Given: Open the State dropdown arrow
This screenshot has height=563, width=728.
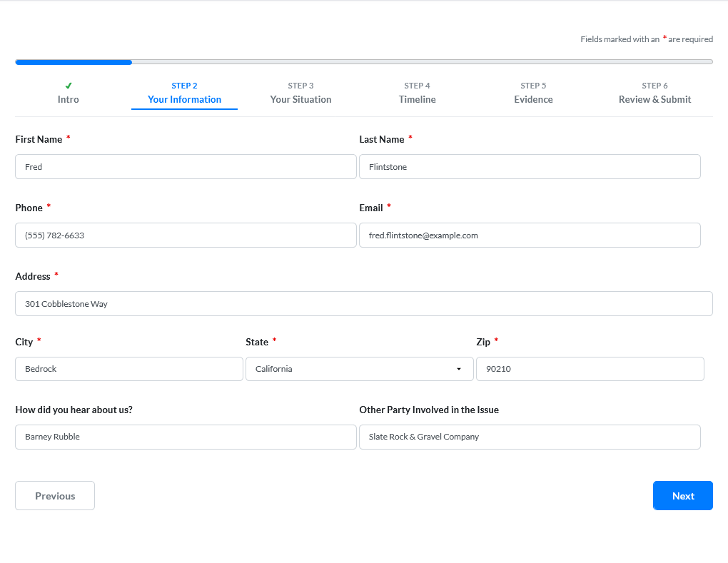Looking at the screenshot, I should [x=458, y=369].
